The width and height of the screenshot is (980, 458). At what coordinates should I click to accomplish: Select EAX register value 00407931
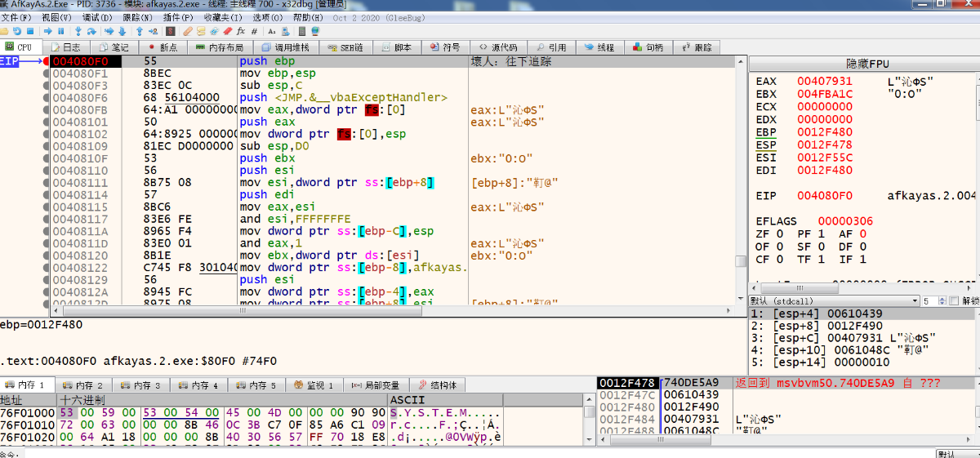(x=825, y=81)
